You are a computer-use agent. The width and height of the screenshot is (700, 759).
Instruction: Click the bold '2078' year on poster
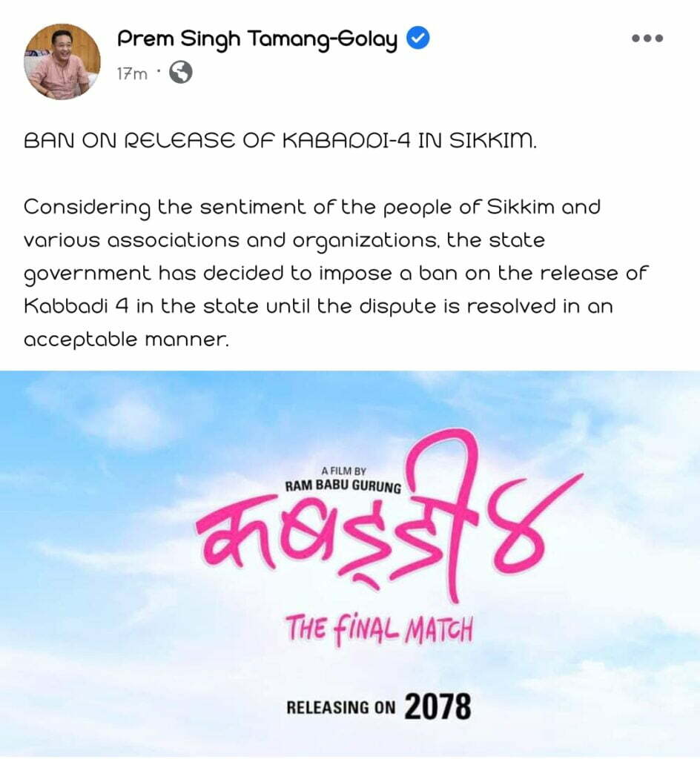pyautogui.click(x=437, y=706)
